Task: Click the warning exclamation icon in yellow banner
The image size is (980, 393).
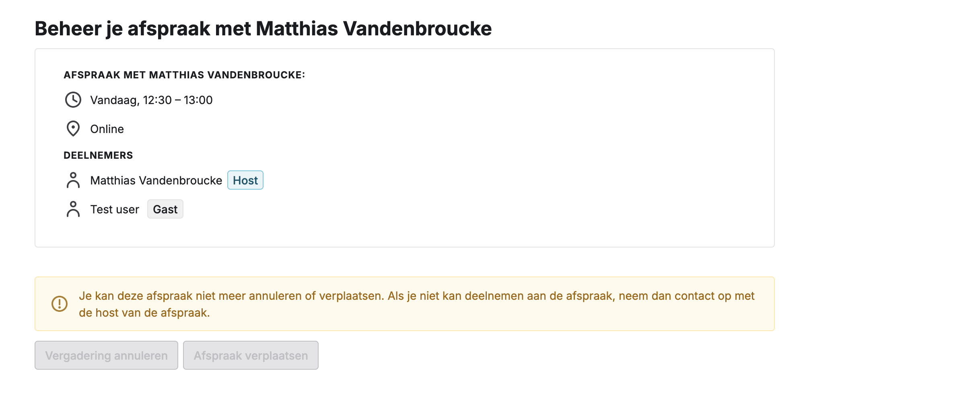Action: (x=60, y=304)
